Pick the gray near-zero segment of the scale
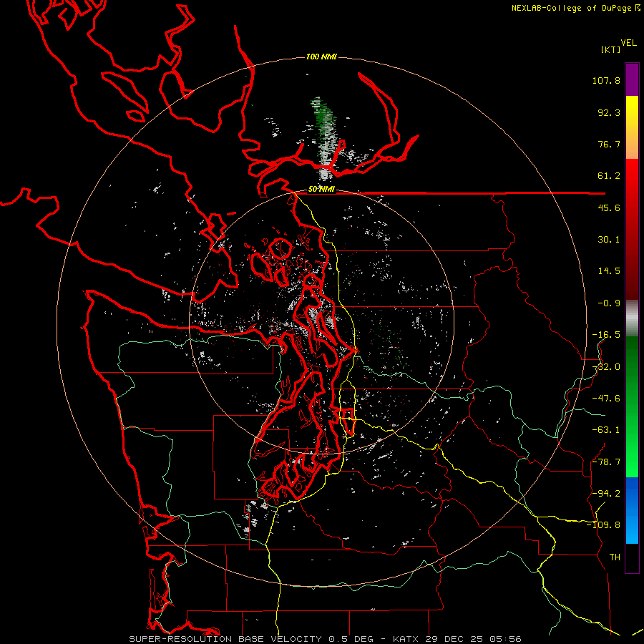Viewport: 644px width, 644px height. pyautogui.click(x=632, y=318)
